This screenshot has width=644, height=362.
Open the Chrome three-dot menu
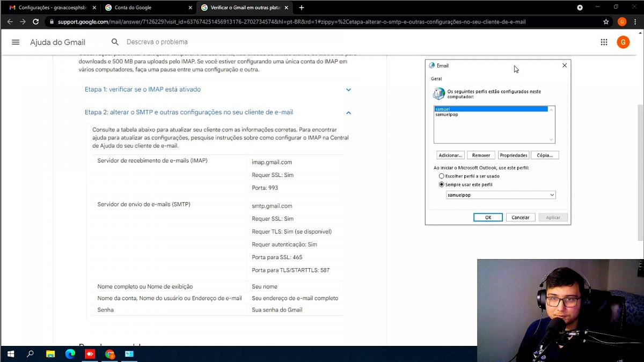click(636, 21)
